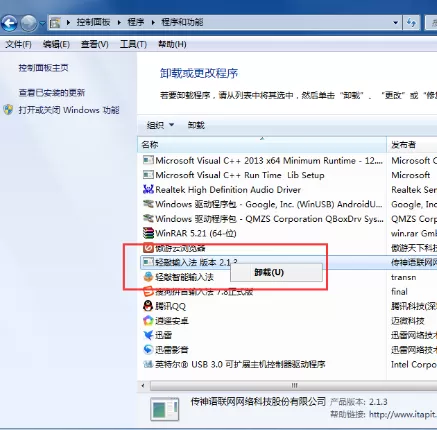Select Realtek High Definition Audio Driver entry
This screenshot has width=437, height=430.
coord(228,190)
